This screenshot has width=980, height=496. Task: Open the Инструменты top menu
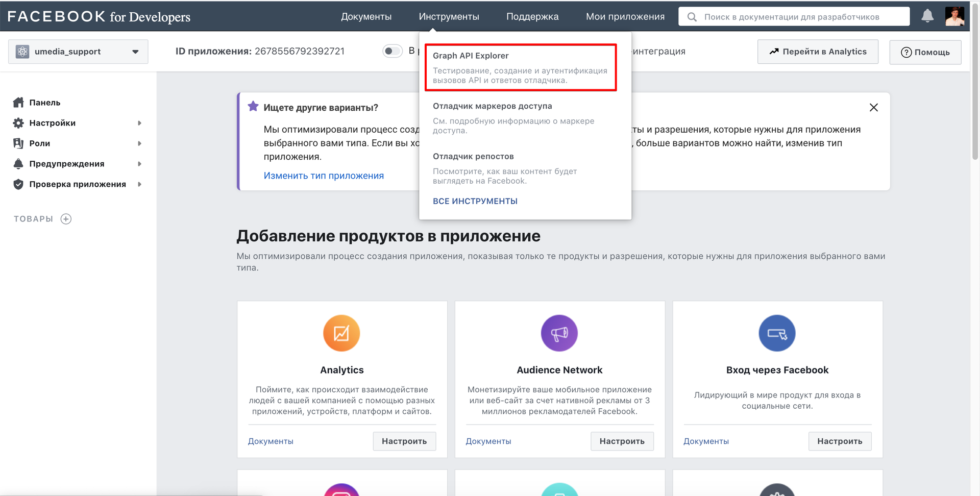click(449, 16)
